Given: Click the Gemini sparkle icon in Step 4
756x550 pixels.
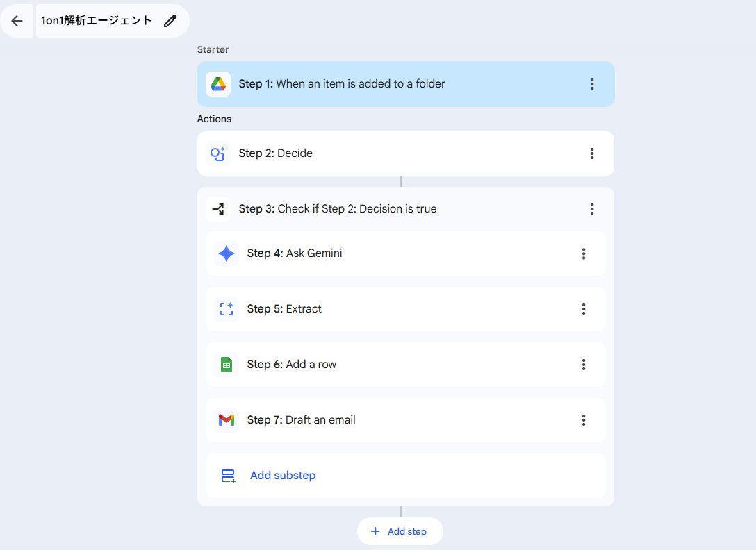Looking at the screenshot, I should pos(227,253).
